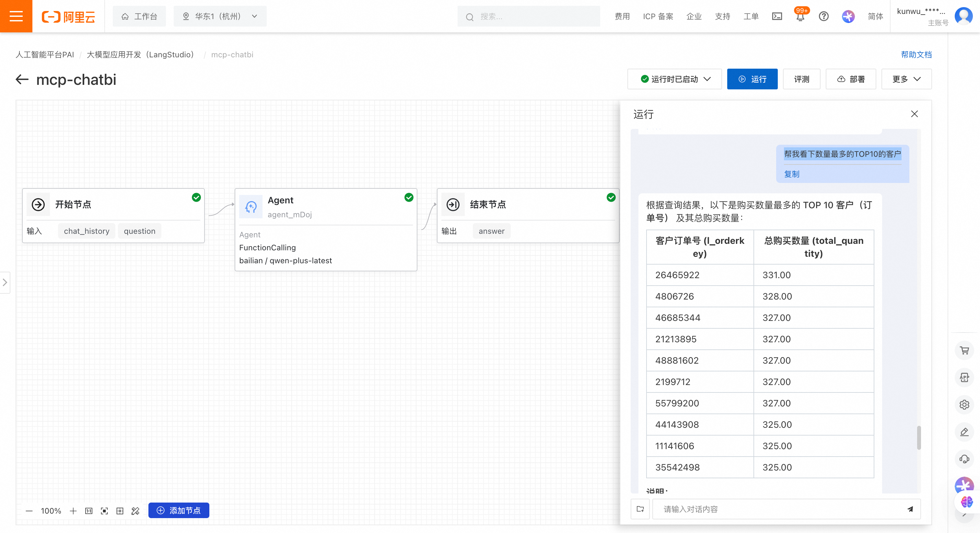The width and height of the screenshot is (980, 533).
Task: Click the green check on 开始节点
Action: (196, 197)
